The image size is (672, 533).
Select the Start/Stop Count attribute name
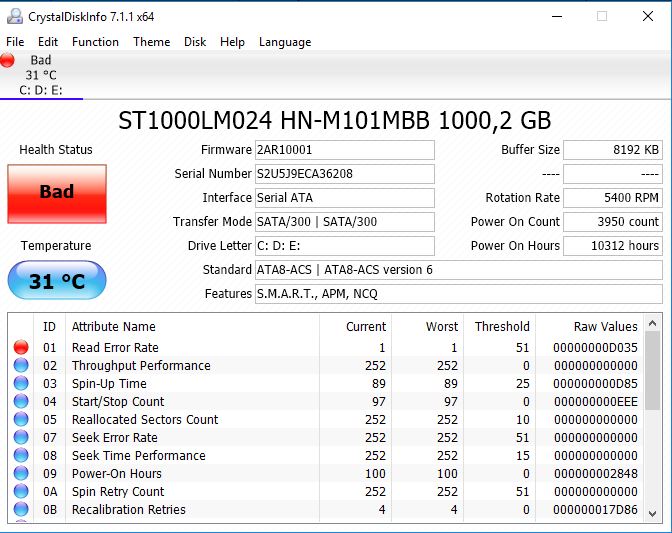pos(118,401)
